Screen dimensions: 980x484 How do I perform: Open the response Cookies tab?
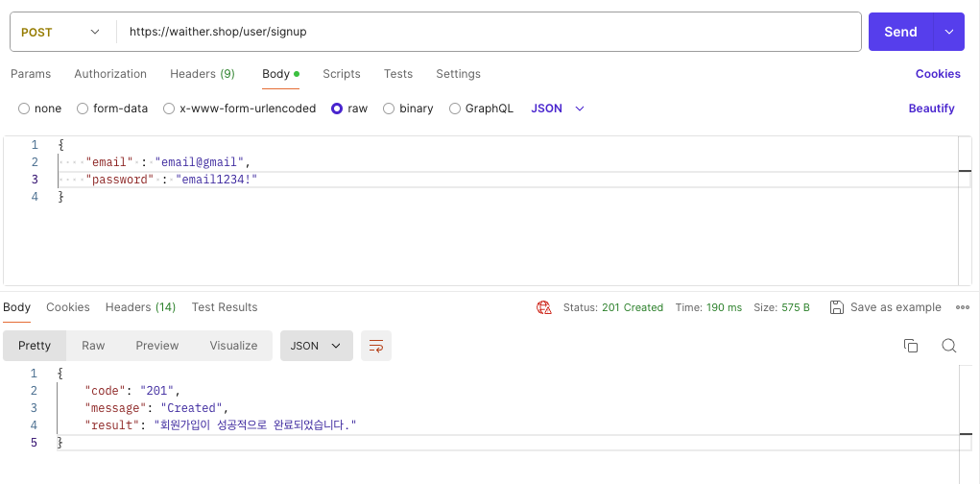point(68,307)
